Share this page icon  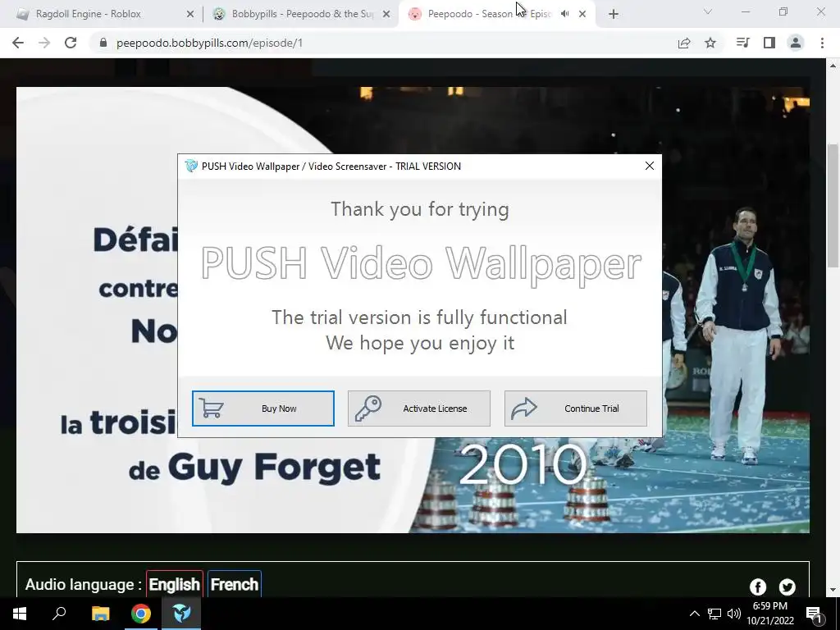click(684, 43)
